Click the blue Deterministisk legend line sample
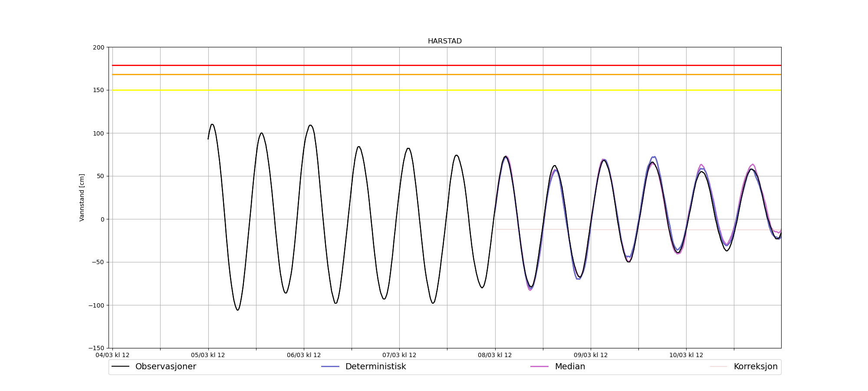The height and width of the screenshot is (391, 868). click(x=330, y=367)
